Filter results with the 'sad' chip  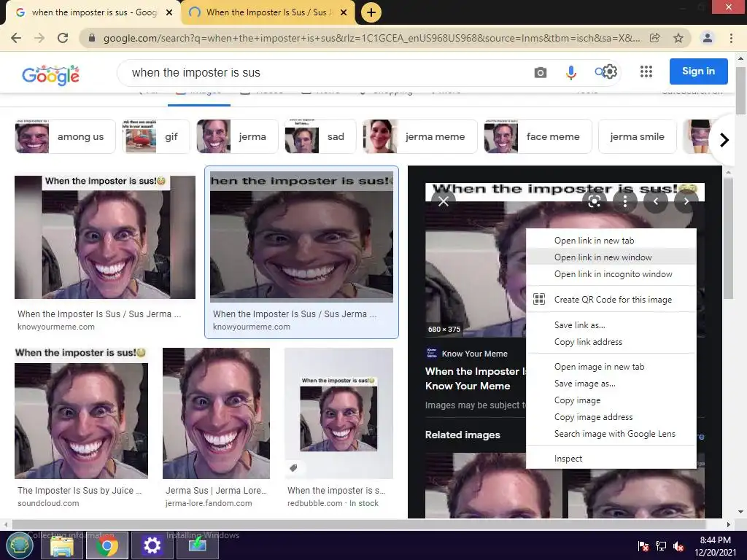click(320, 136)
